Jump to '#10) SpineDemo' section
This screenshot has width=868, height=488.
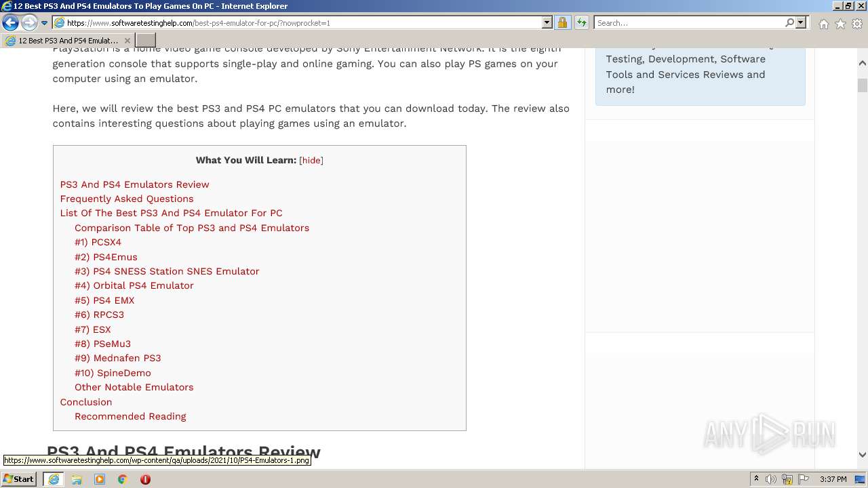pyautogui.click(x=113, y=373)
